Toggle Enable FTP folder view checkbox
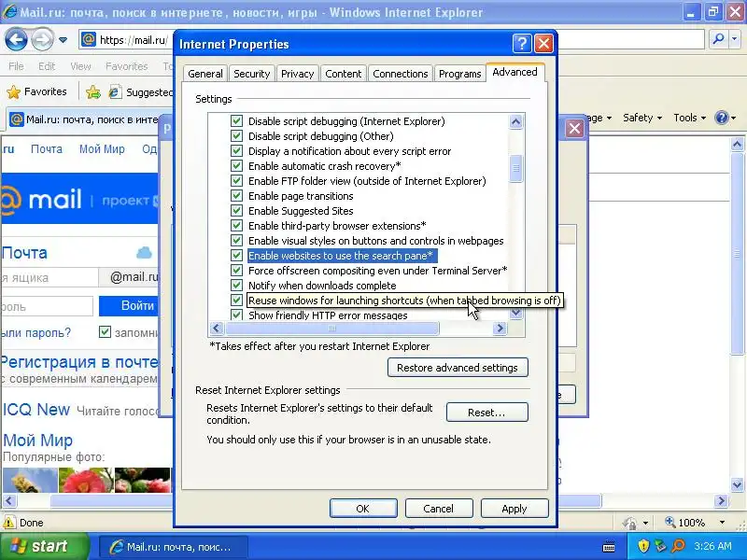 click(237, 180)
